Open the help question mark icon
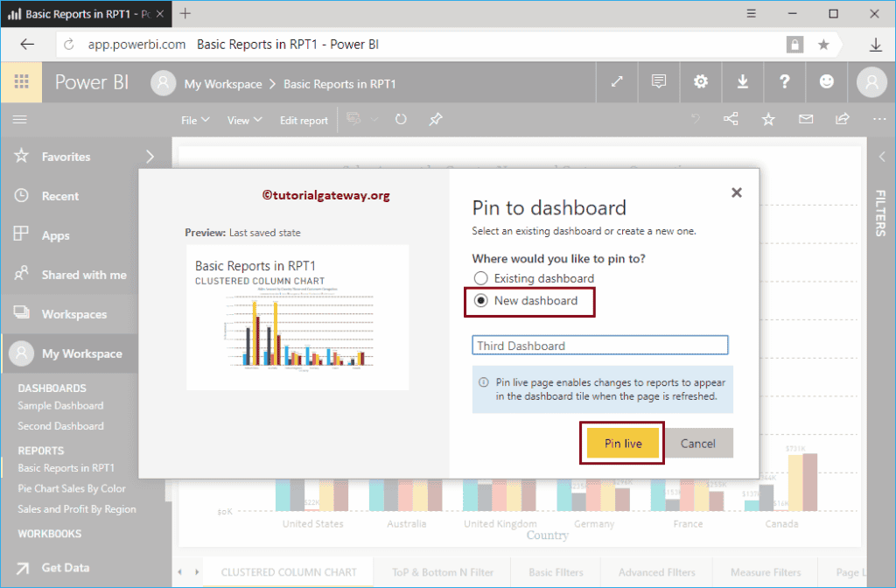The image size is (896, 588). point(784,81)
